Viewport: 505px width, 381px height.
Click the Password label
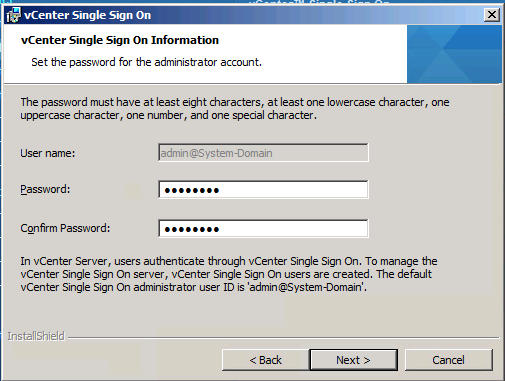45,189
